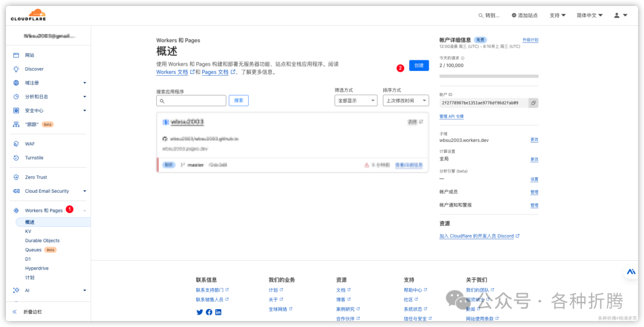The image size is (644, 327).
Task: Click the 案例研究 footer link
Action: pyautogui.click(x=348, y=309)
